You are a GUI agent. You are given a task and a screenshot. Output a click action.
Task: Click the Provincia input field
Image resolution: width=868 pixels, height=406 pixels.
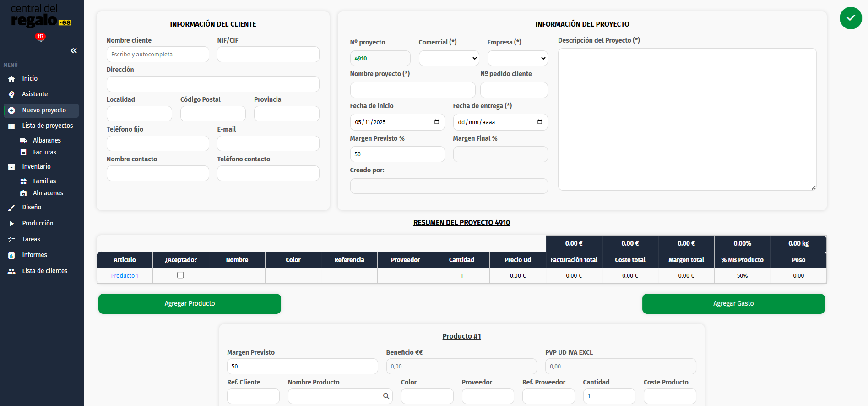click(287, 114)
